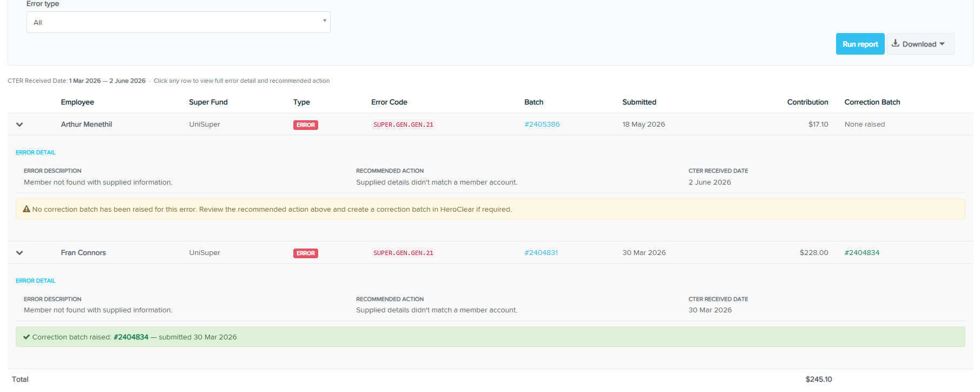
Task: Open batch link #2405386
Action: click(x=542, y=125)
